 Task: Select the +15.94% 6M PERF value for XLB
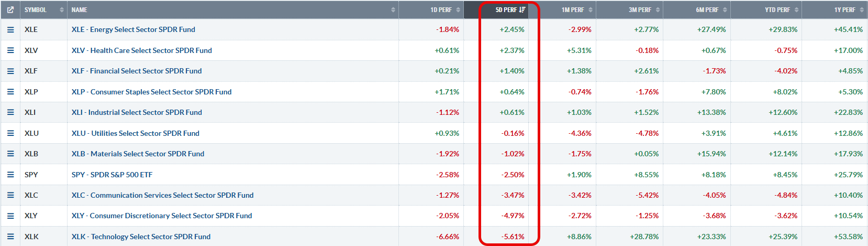(x=711, y=154)
